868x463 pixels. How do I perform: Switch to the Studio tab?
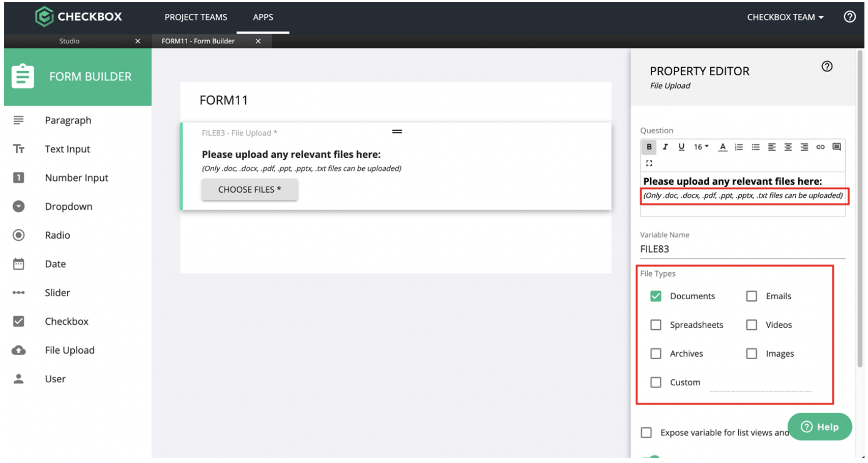(x=69, y=41)
